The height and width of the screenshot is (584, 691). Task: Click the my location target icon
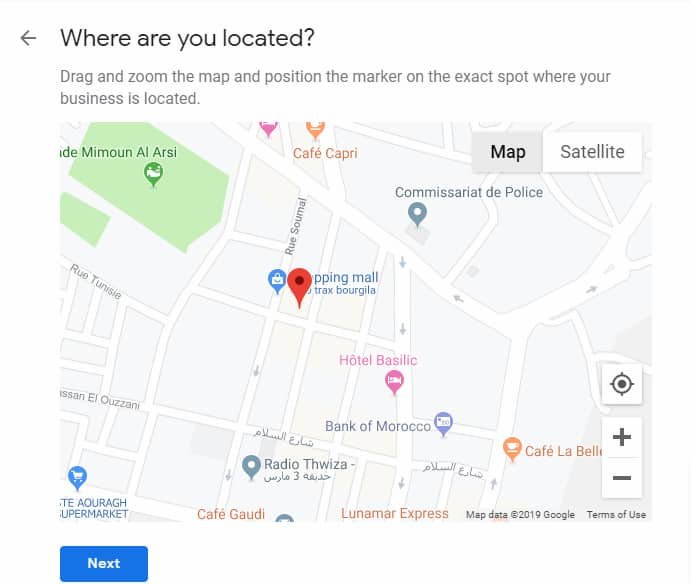pos(622,384)
